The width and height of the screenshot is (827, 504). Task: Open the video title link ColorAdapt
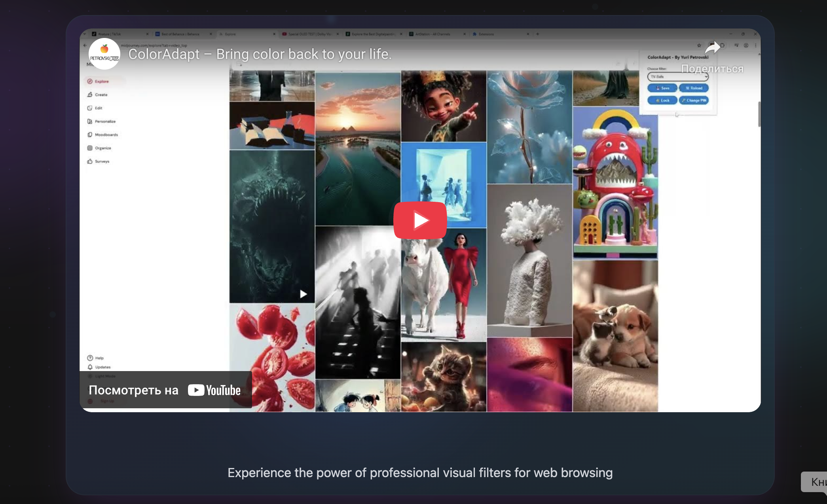pos(260,54)
